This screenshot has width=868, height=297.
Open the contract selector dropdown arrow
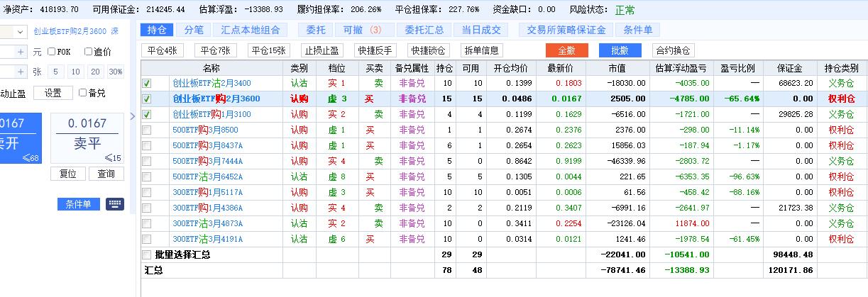(x=21, y=31)
